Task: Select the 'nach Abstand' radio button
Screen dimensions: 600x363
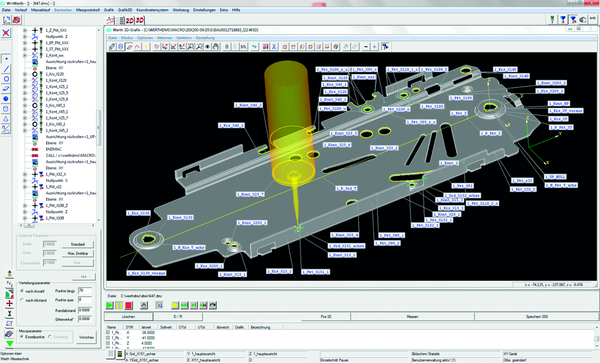Action: 22,301
